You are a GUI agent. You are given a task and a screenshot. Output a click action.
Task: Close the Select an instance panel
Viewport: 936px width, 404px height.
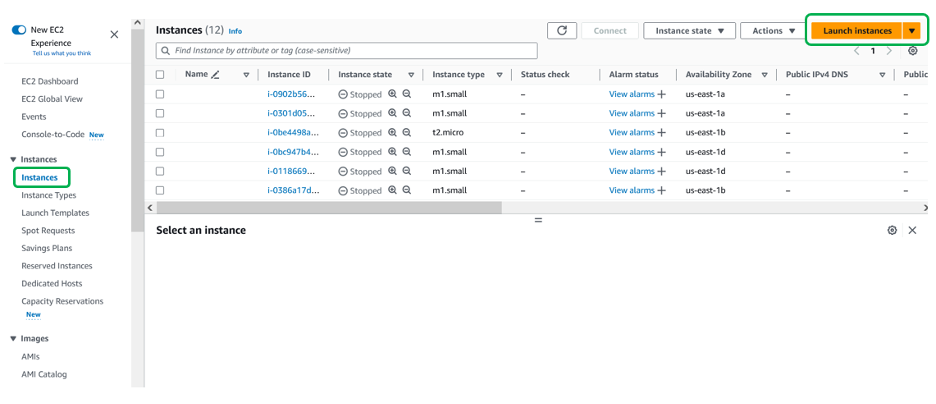click(x=912, y=230)
